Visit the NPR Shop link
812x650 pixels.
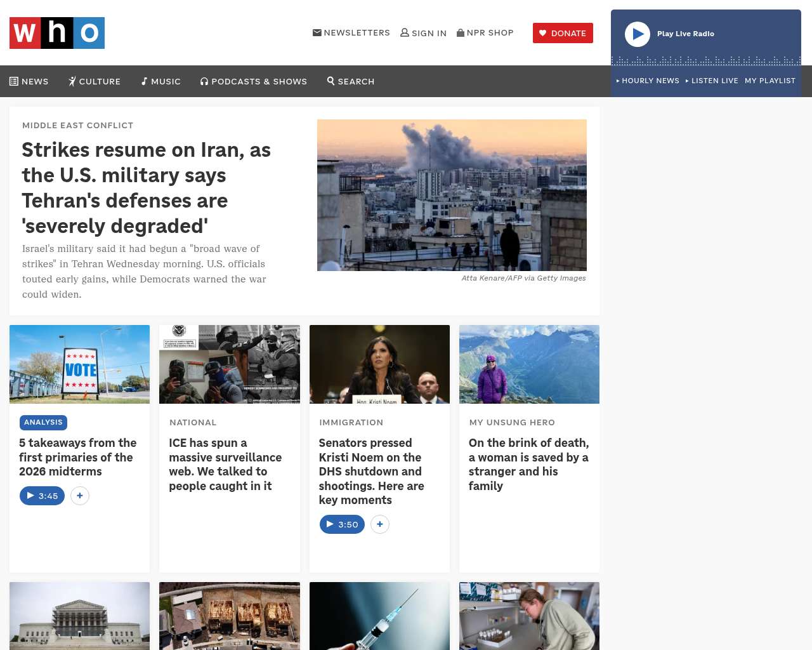click(485, 32)
